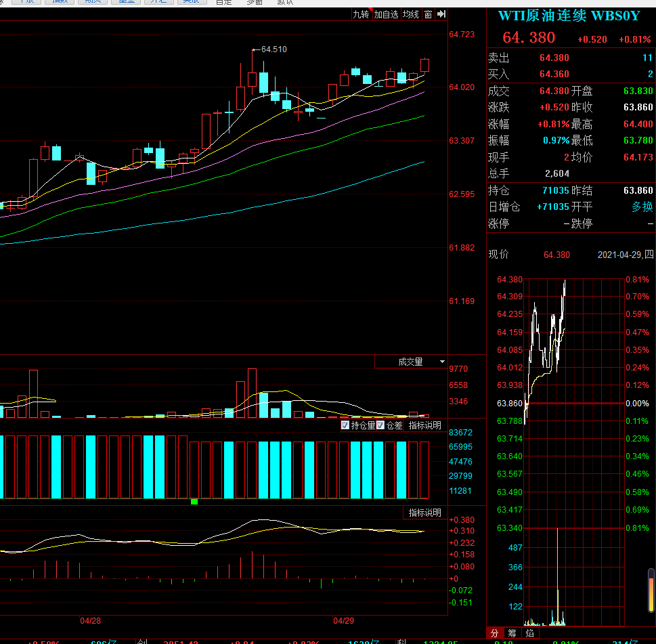Toggle the 均线 moving average lines

[411, 15]
